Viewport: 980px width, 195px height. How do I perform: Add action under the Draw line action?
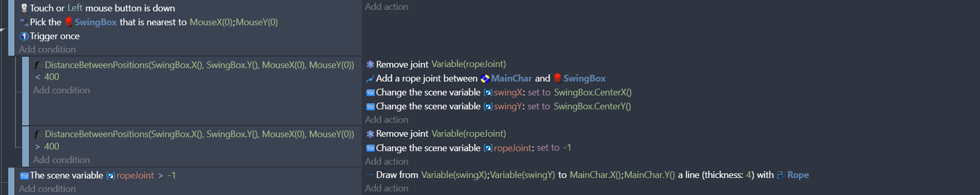point(387,188)
